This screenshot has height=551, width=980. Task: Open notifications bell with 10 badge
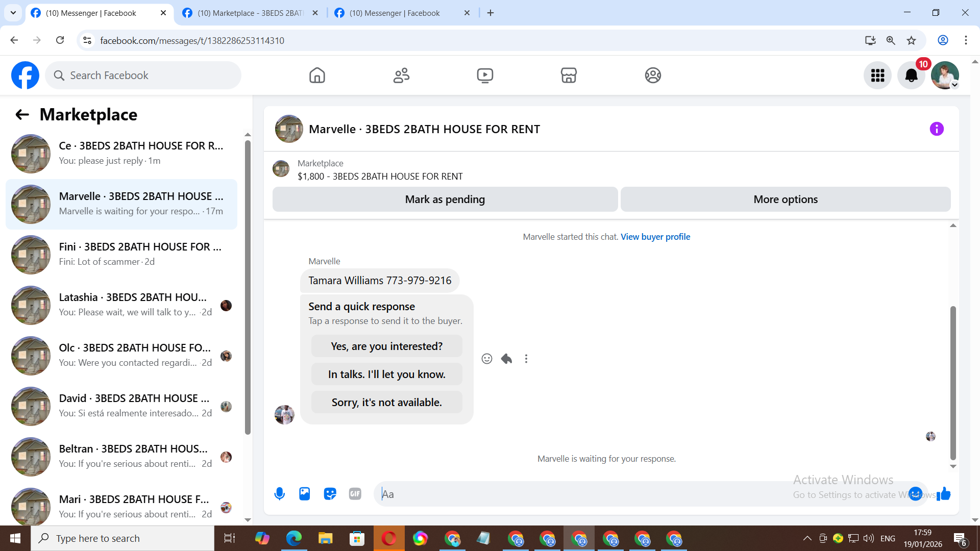pyautogui.click(x=911, y=76)
